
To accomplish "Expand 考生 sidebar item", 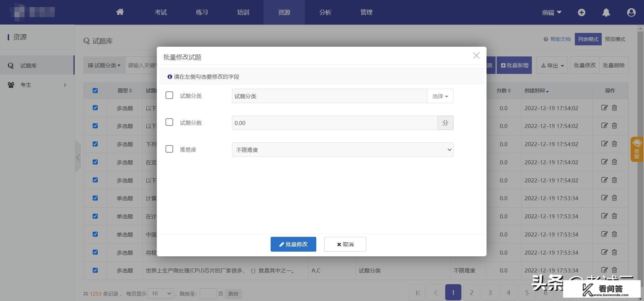I will click(37, 85).
